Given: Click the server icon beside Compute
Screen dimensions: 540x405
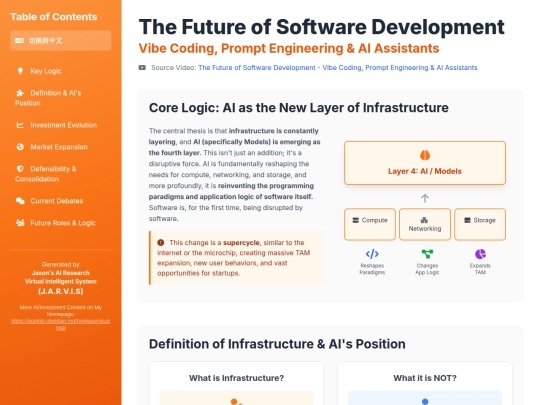Looking at the screenshot, I should point(356,220).
